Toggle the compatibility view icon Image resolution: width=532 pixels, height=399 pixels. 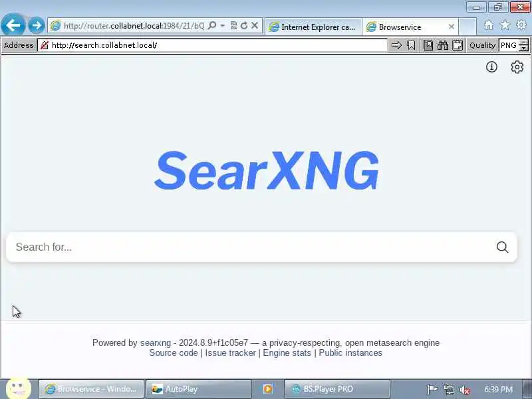(233, 25)
